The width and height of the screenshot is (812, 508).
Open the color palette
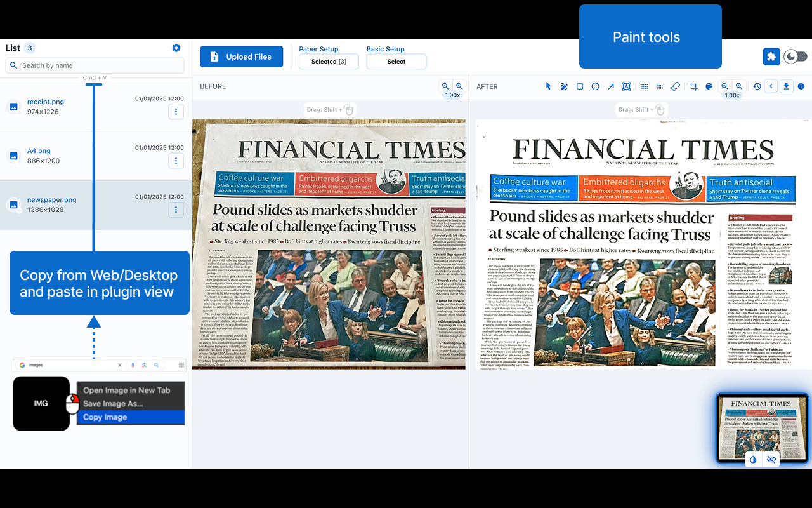[709, 86]
